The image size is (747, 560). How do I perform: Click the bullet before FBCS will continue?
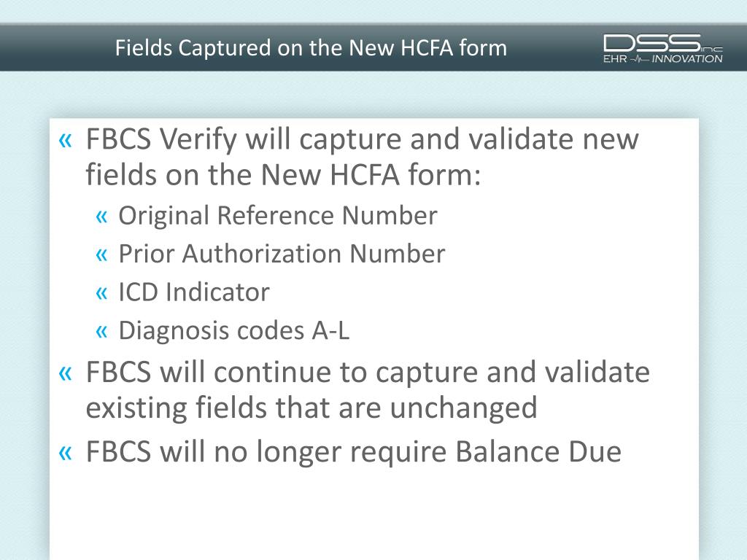pyautogui.click(x=65, y=373)
